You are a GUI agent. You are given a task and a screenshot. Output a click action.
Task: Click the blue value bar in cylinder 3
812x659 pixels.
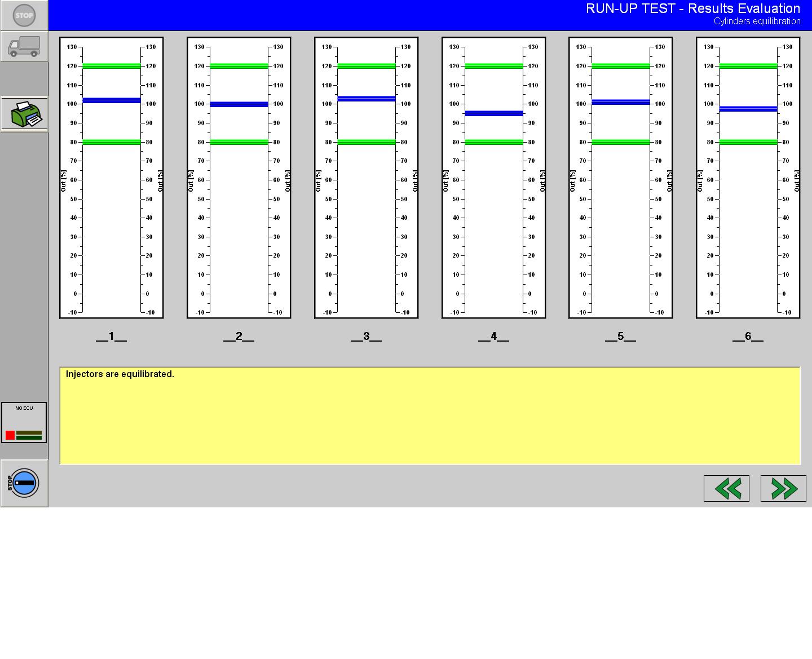(x=367, y=99)
